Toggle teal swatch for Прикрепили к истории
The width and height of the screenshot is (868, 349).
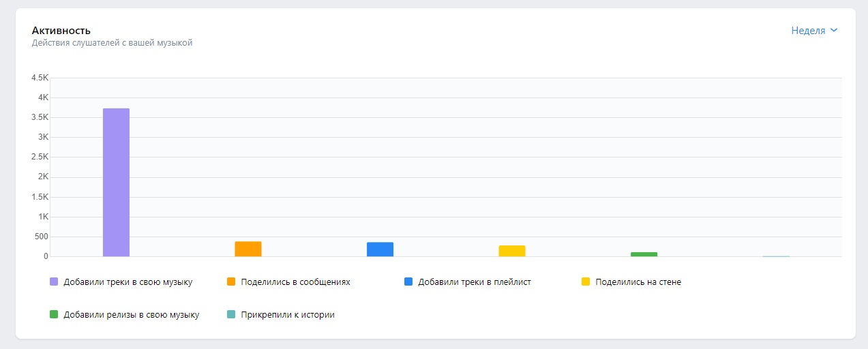[231, 315]
